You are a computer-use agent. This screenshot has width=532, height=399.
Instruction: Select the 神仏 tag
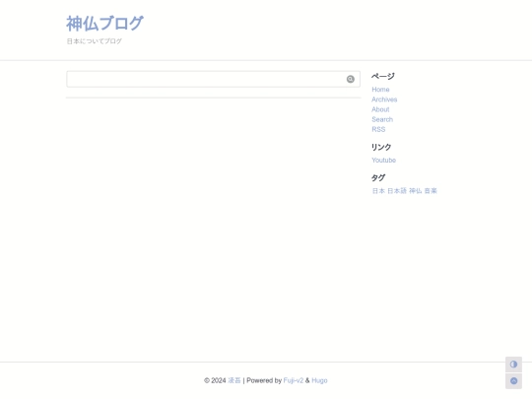pos(416,191)
